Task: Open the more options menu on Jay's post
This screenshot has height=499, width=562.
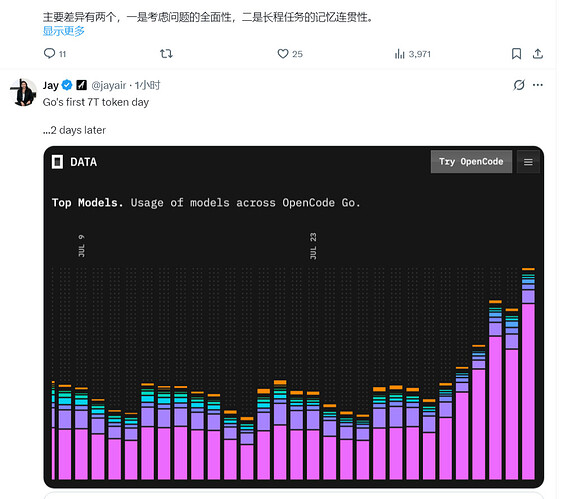Action: tap(538, 85)
